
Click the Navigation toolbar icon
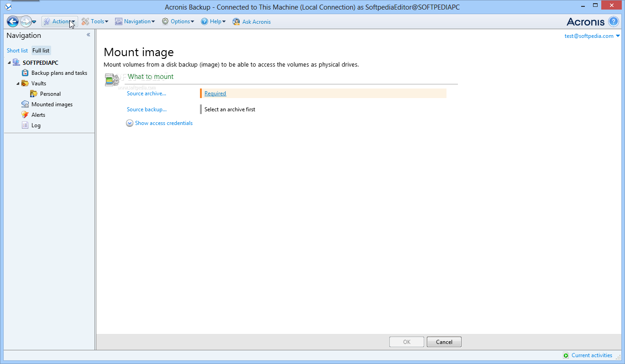119,21
